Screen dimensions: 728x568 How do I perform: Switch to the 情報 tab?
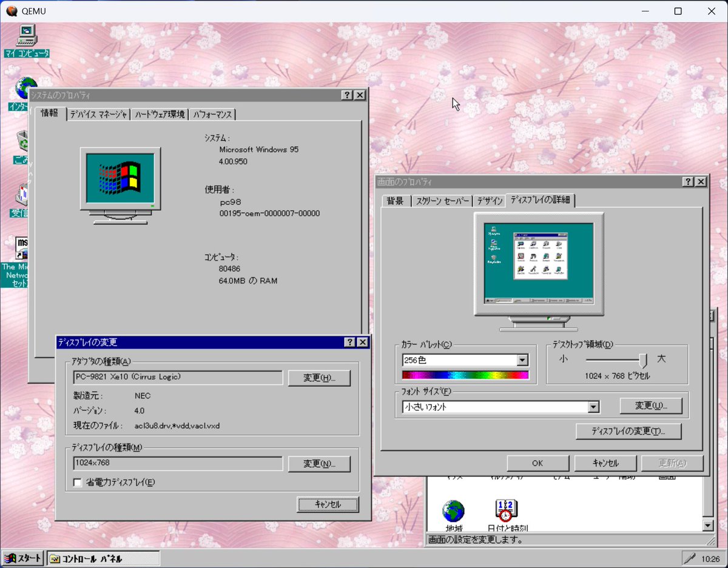[50, 113]
